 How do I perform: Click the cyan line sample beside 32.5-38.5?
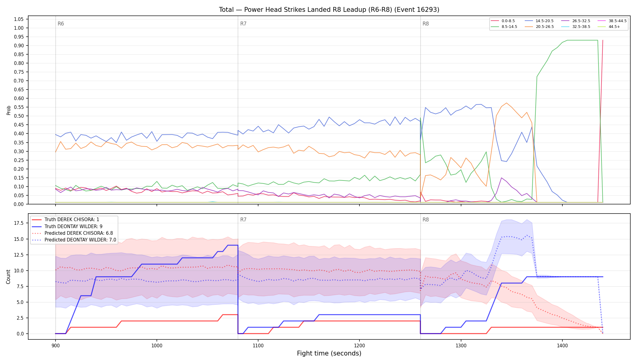click(x=565, y=27)
